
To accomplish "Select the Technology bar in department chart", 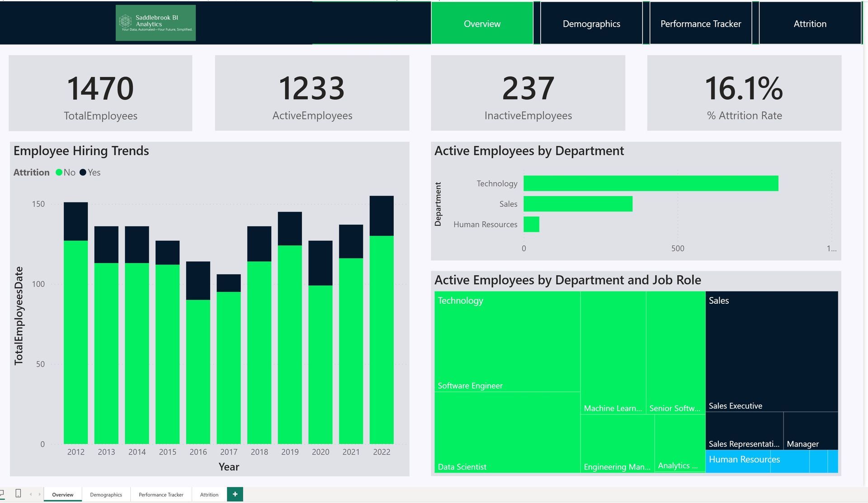I will click(651, 183).
